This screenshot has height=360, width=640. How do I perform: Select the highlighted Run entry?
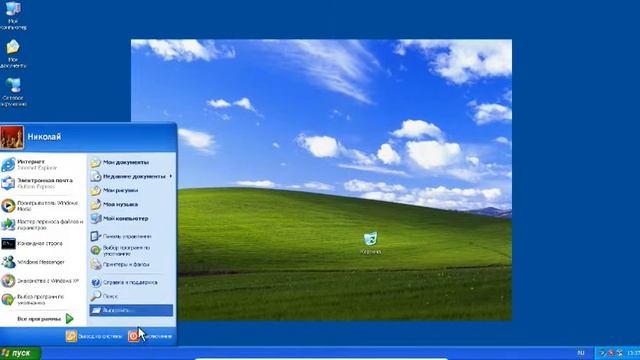[x=131, y=310]
